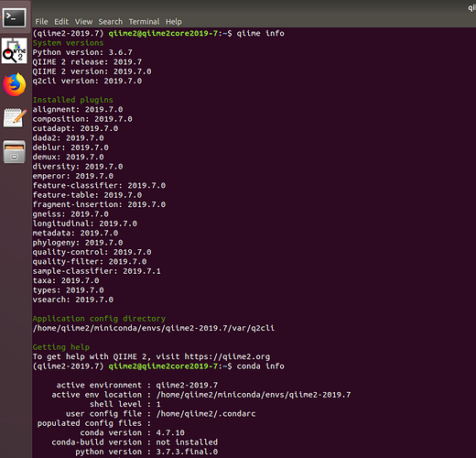Click the 'shell level : 1' line
Image resolution: width=476 pixels, height=458 pixels.
pos(125,404)
